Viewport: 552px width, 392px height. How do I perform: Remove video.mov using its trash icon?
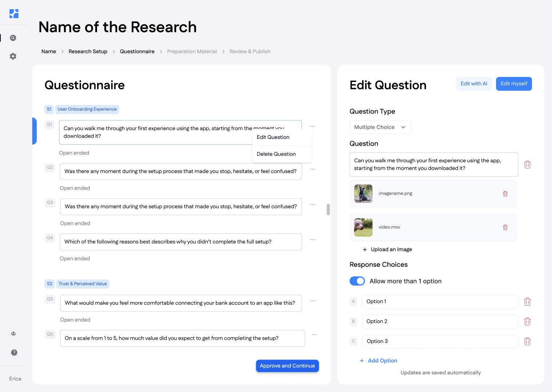click(505, 228)
